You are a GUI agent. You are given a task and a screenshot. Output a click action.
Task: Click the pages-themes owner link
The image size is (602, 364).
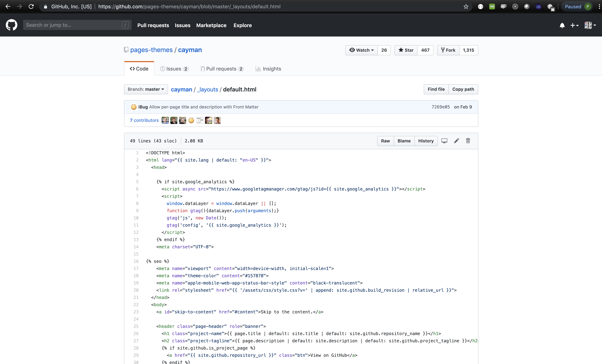point(151,50)
